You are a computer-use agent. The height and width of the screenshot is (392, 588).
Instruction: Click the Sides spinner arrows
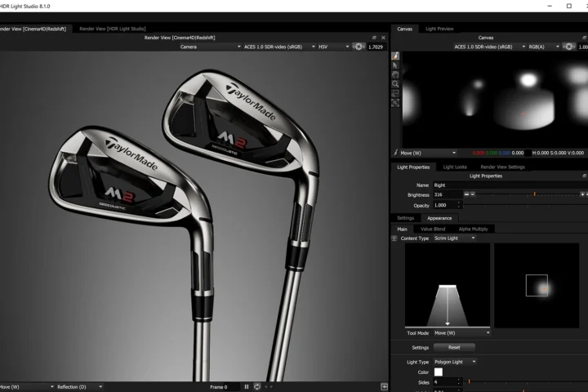click(x=459, y=382)
